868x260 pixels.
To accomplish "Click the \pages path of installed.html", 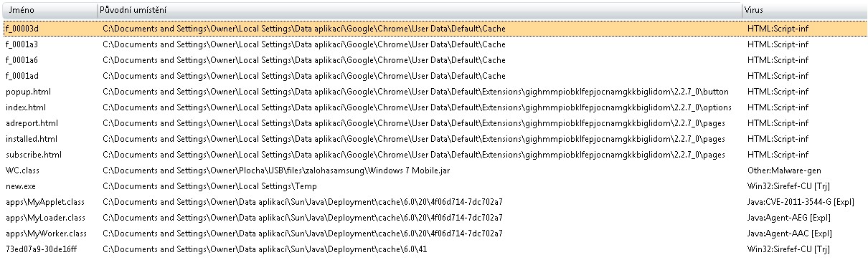I will [x=414, y=139].
